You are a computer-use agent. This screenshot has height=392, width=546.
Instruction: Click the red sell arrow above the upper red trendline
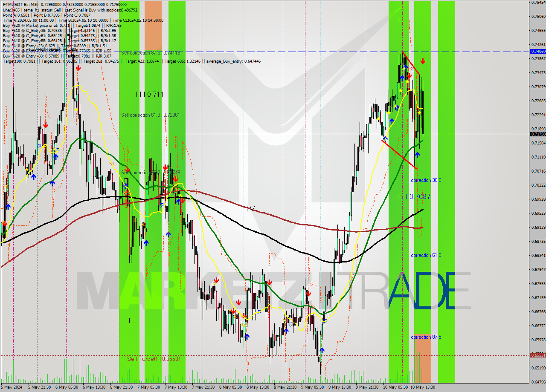[423, 61]
